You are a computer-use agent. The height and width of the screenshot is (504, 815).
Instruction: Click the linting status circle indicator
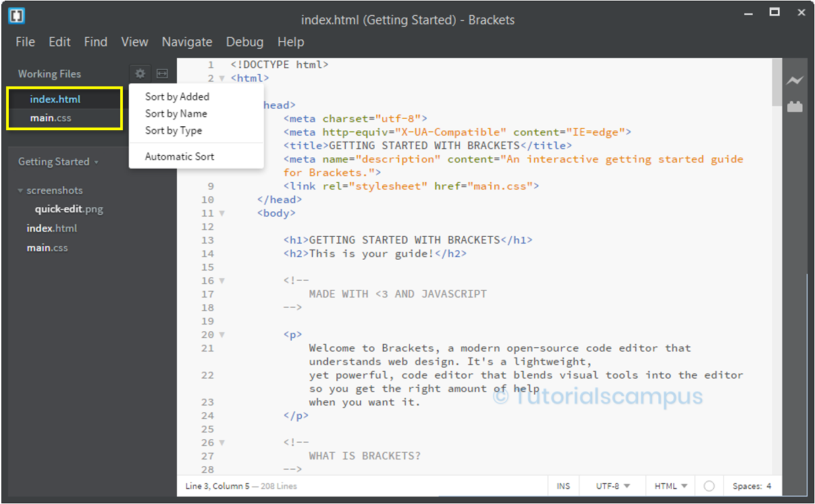click(x=708, y=486)
